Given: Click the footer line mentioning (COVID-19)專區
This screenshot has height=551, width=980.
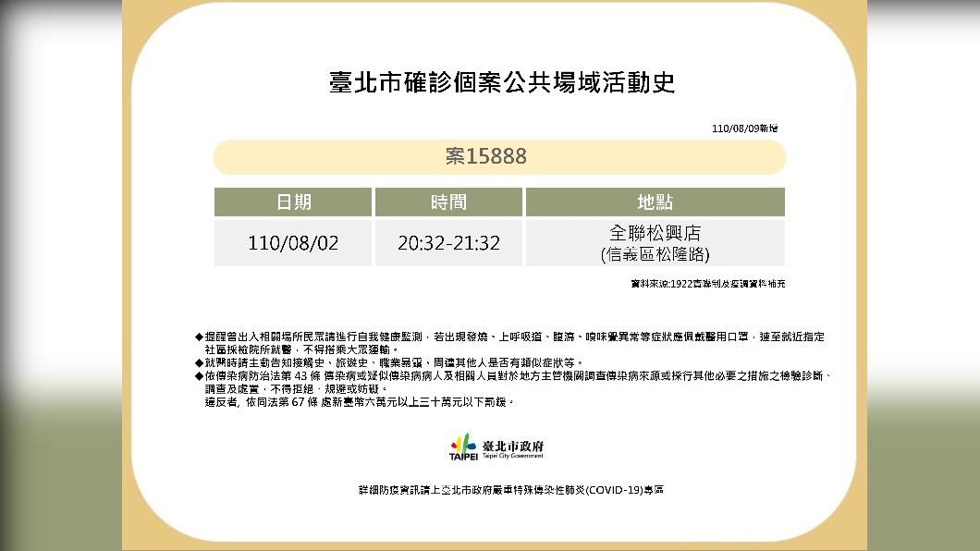Looking at the screenshot, I should tap(510, 490).
